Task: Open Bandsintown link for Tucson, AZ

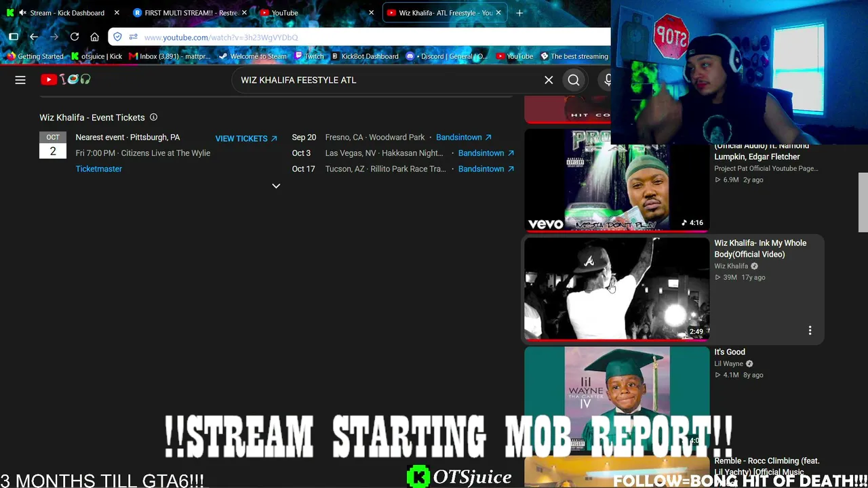Action: pyautogui.click(x=486, y=169)
